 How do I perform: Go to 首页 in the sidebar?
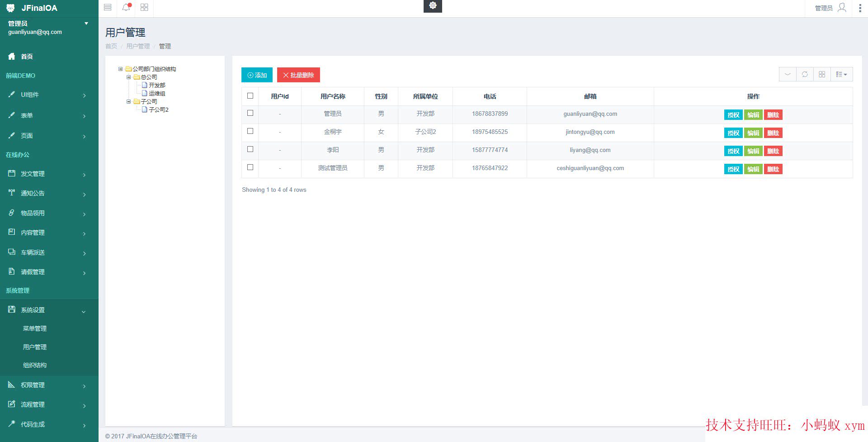(27, 57)
